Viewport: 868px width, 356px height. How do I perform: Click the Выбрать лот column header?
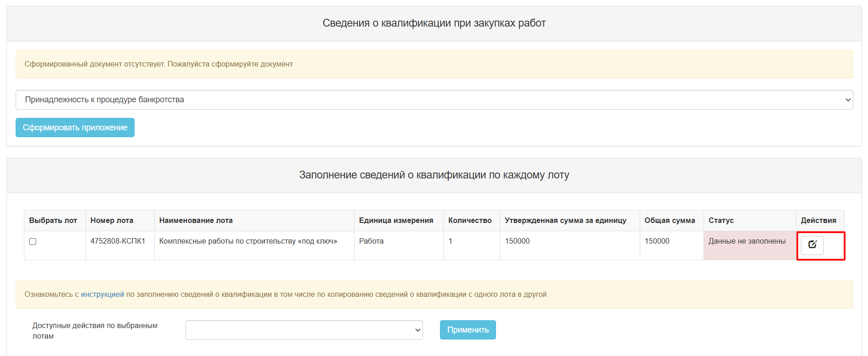coord(53,220)
